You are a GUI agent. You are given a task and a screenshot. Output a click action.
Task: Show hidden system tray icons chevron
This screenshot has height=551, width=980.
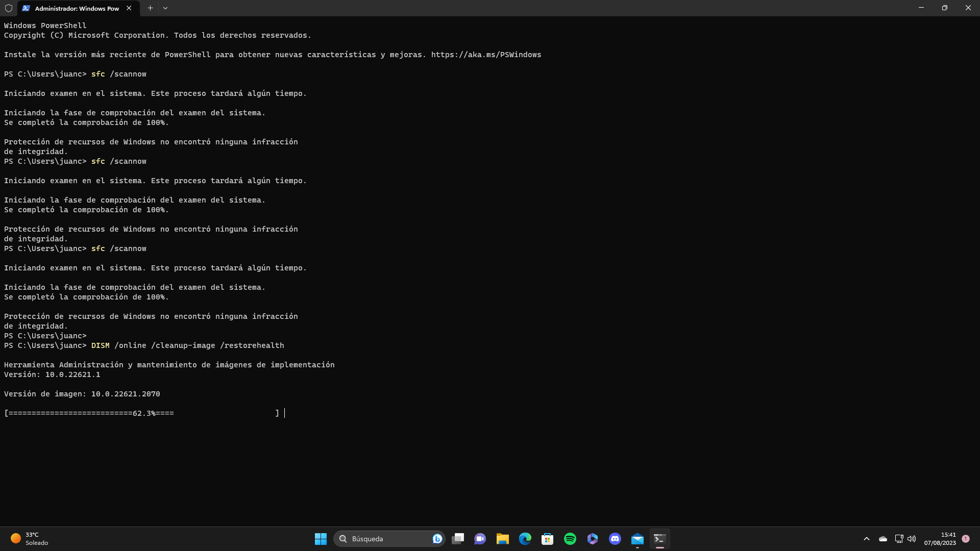click(x=867, y=539)
